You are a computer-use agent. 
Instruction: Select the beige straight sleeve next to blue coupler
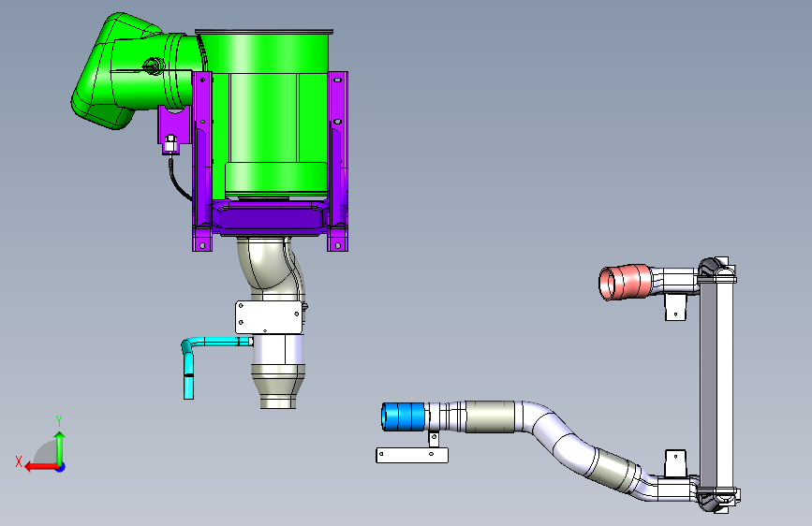pyautogui.click(x=491, y=416)
